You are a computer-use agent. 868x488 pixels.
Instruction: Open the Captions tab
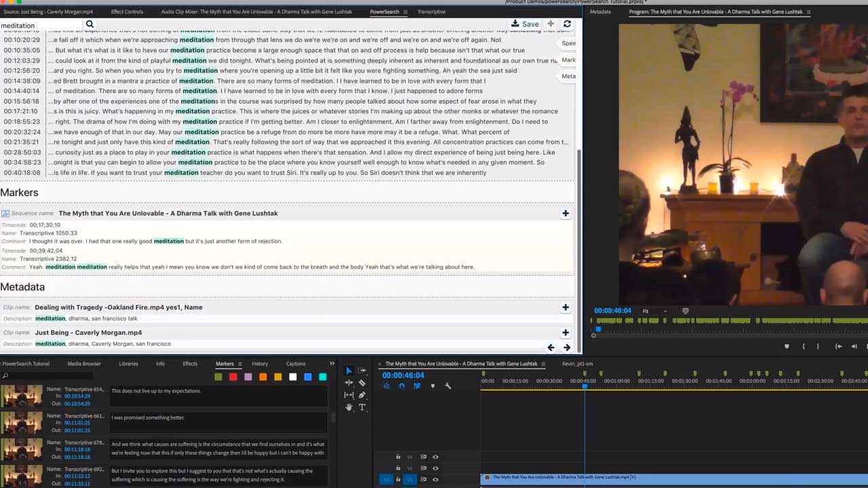(x=296, y=364)
